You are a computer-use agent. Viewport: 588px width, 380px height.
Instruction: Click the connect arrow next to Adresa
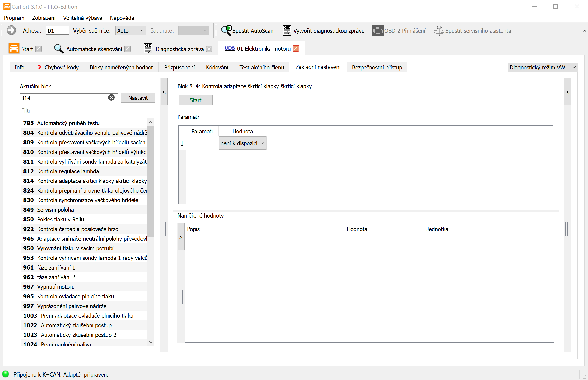coord(11,31)
